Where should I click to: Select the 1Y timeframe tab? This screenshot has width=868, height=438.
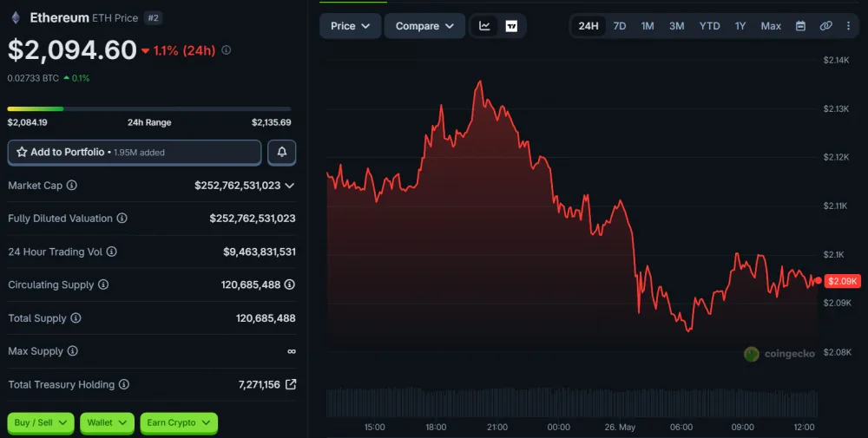[740, 26]
